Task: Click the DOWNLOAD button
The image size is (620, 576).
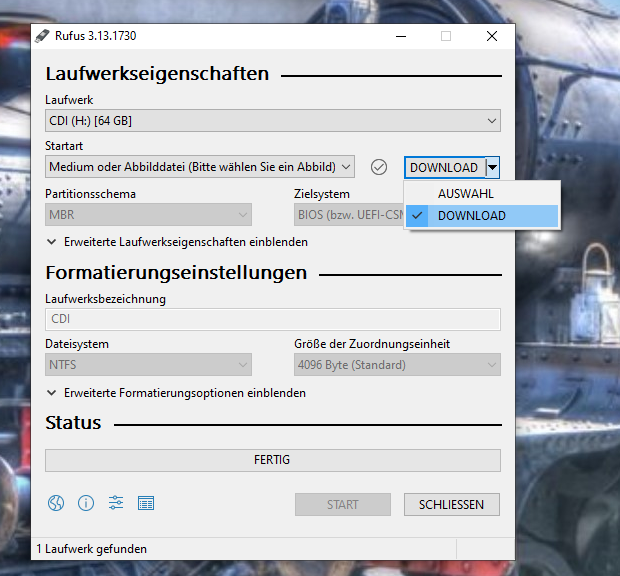Action: [x=445, y=167]
